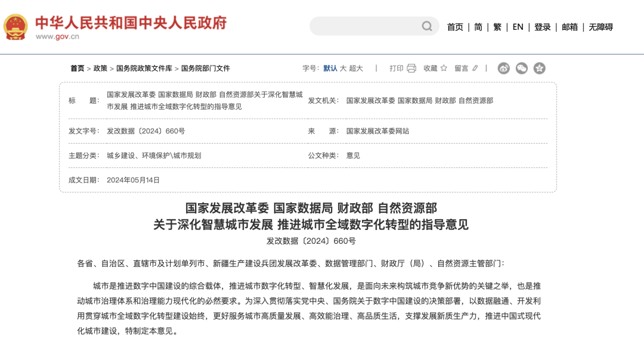This screenshot has width=644, height=345.
Task: Set font size to 默认
Action: click(x=330, y=69)
